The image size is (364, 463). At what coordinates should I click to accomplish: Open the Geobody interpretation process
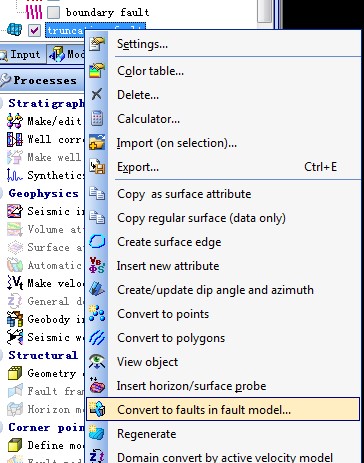click(x=56, y=319)
